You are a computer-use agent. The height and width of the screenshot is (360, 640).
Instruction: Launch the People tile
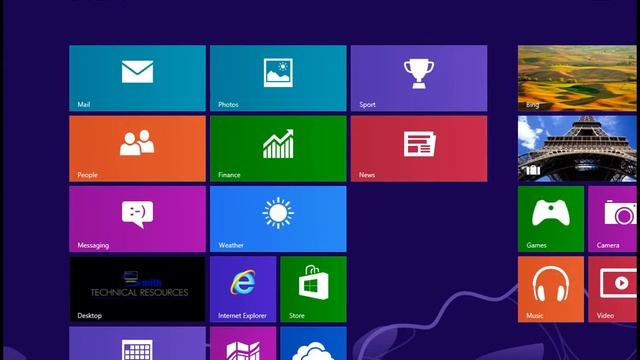(138, 149)
